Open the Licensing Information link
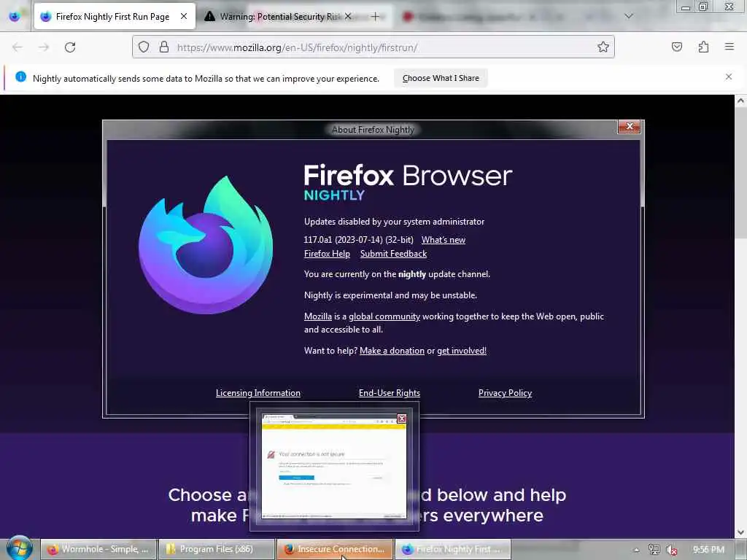Screen dimensions: 747x560 (258, 393)
